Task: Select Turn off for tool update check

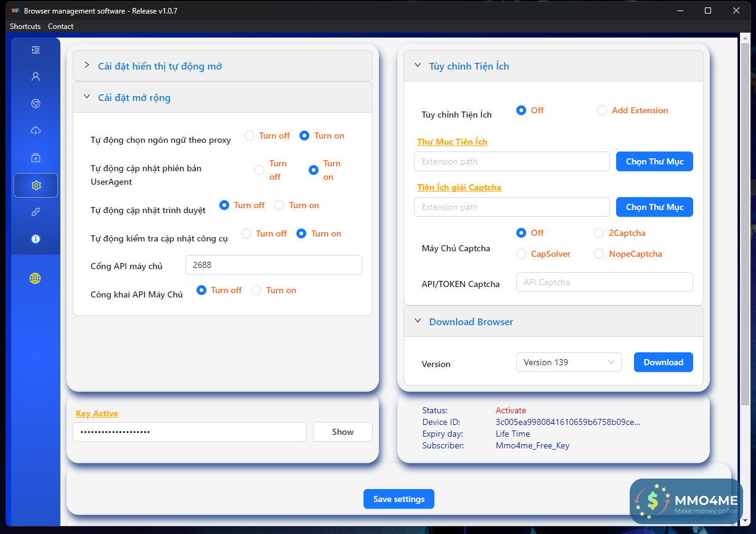Action: (246, 233)
